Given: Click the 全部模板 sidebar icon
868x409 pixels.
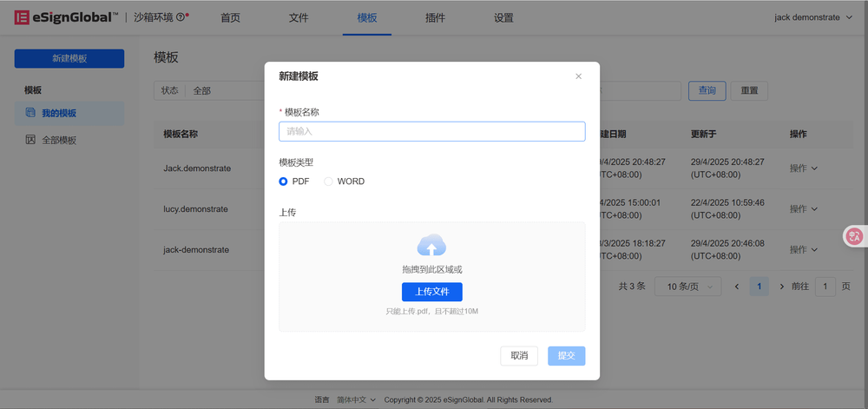Looking at the screenshot, I should [x=30, y=140].
